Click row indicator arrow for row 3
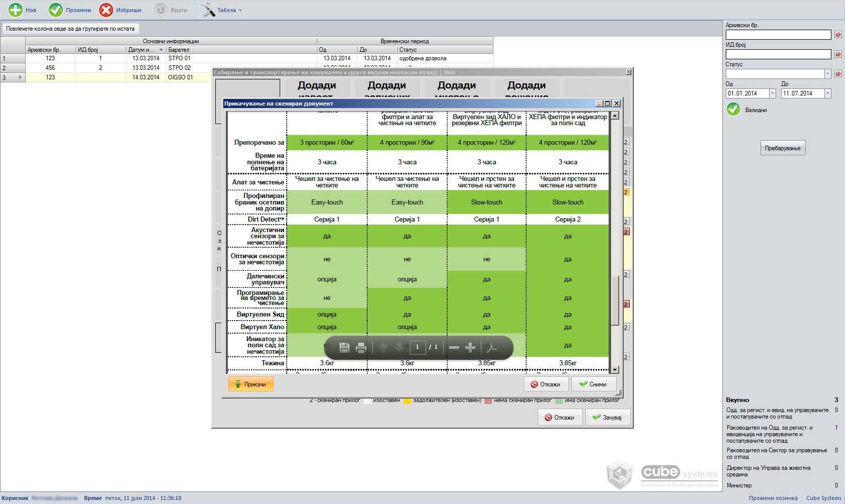 click(20, 77)
